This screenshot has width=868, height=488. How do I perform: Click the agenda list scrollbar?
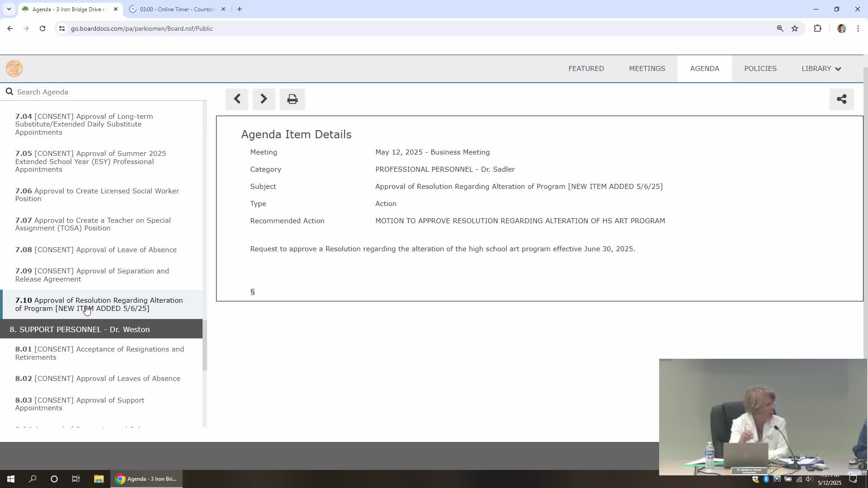205,345
